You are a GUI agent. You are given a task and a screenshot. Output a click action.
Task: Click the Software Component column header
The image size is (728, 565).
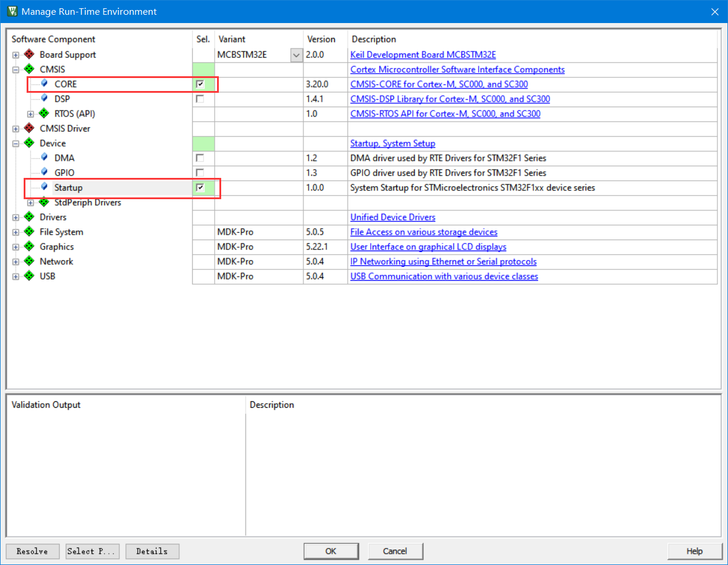coord(53,39)
